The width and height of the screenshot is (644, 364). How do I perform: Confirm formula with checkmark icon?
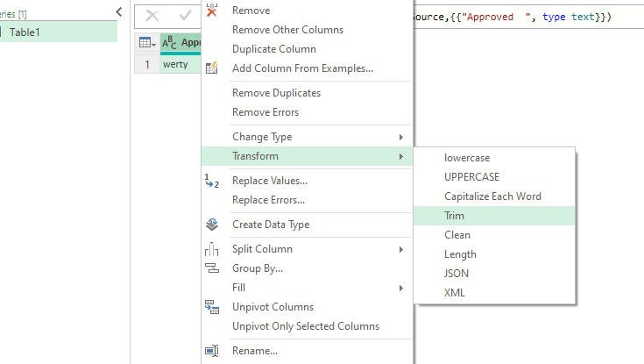tap(185, 16)
